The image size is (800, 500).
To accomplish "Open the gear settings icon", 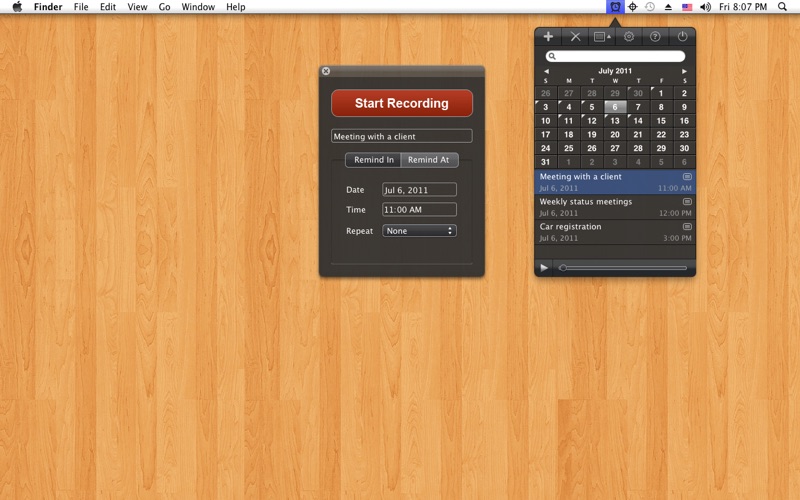I will click(x=629, y=37).
